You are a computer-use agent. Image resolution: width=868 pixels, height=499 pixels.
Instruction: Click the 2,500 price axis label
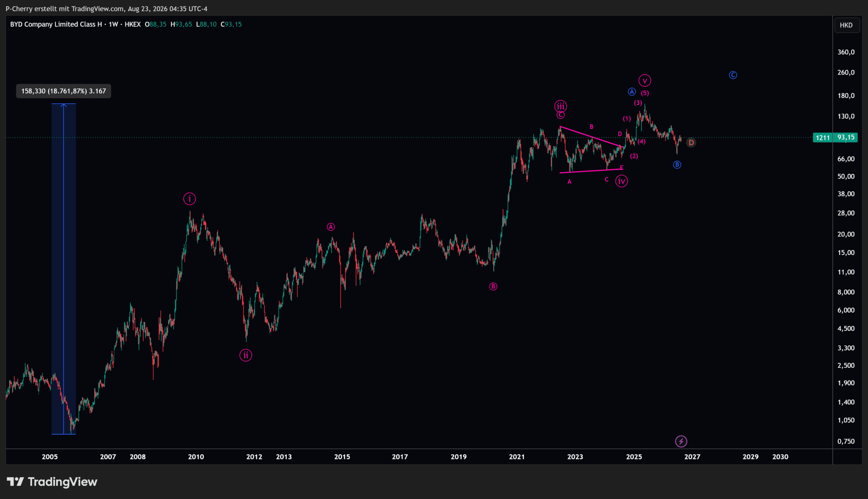(846, 365)
